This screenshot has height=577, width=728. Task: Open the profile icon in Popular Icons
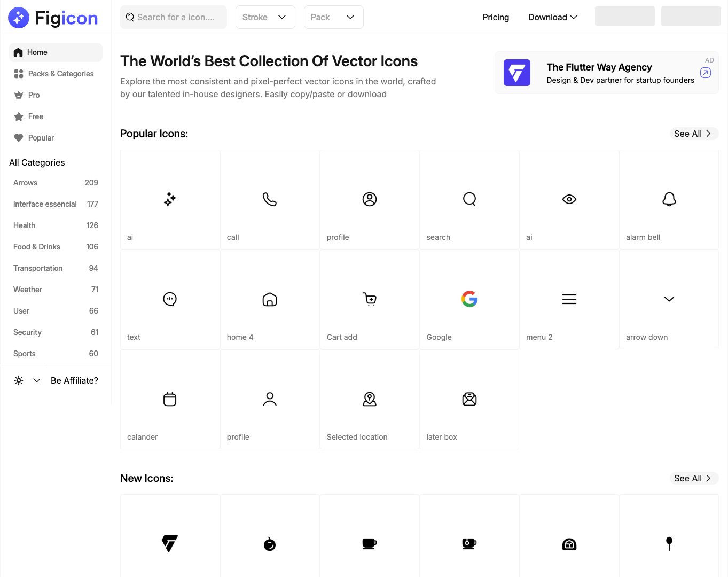pos(369,199)
